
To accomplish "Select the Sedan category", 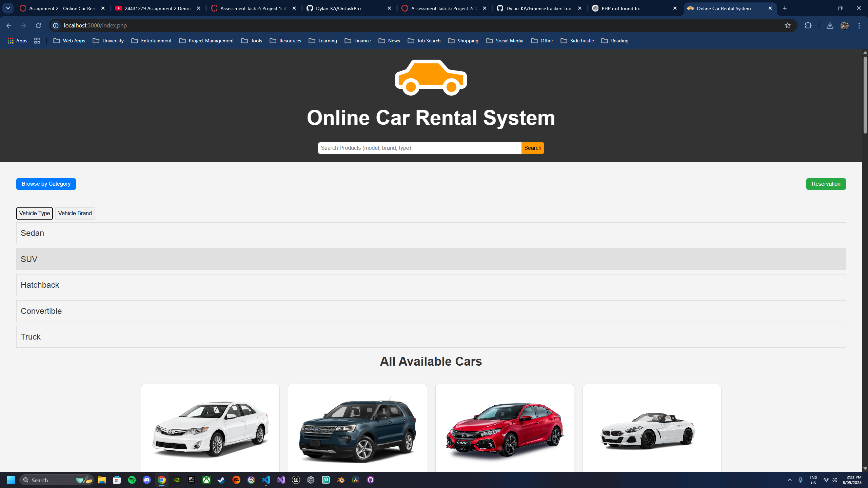I will tap(431, 233).
